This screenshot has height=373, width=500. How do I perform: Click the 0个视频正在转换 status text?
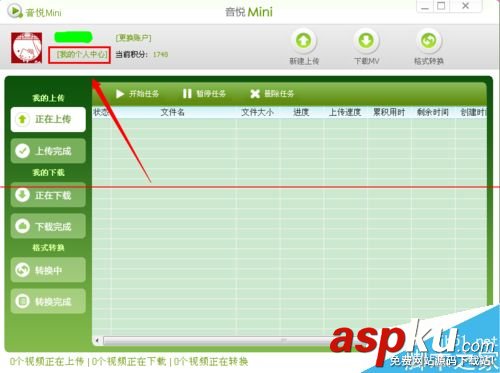(x=211, y=362)
